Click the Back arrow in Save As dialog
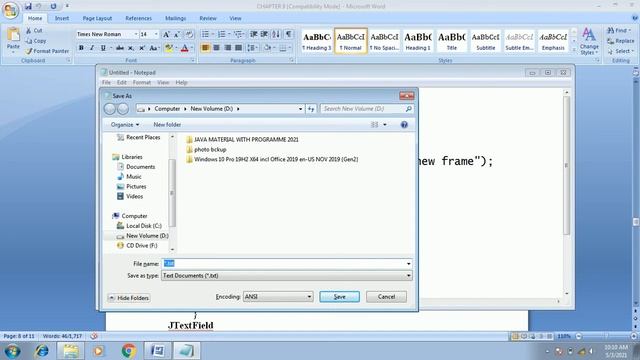Viewport: 640px width, 360px height. pos(109,109)
